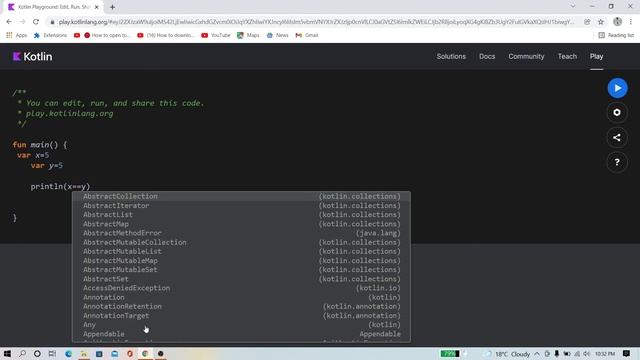Click the Kotlin logo
Viewport: 640px width, 360px height.
click(32, 57)
